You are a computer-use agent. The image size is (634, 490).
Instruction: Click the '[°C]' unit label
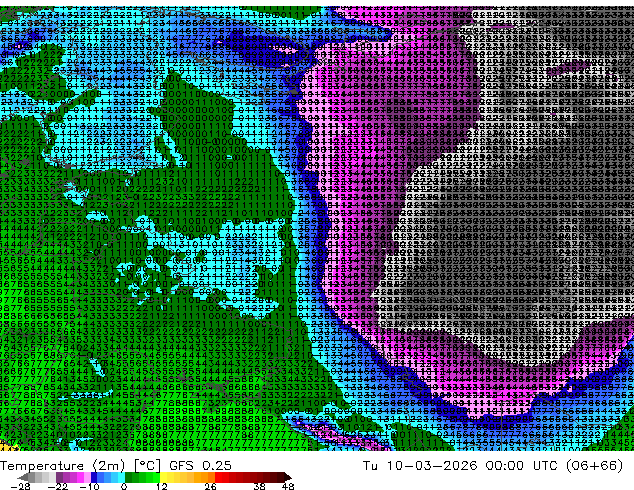147,466
